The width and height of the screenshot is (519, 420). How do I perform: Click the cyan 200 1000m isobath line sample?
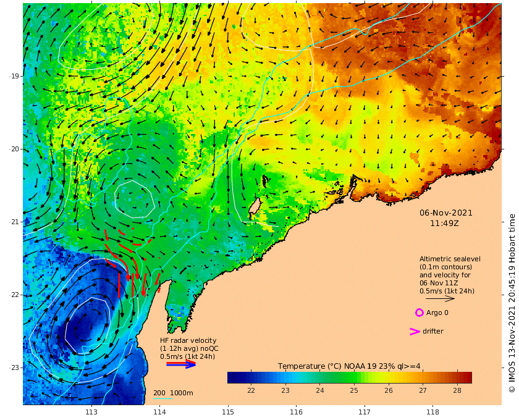(x=162, y=398)
